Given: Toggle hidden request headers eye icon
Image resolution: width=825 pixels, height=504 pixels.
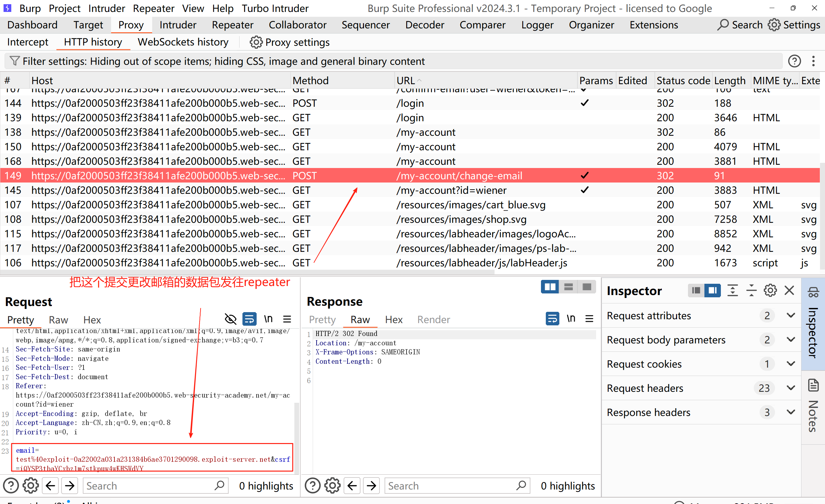Looking at the screenshot, I should pyautogui.click(x=231, y=319).
